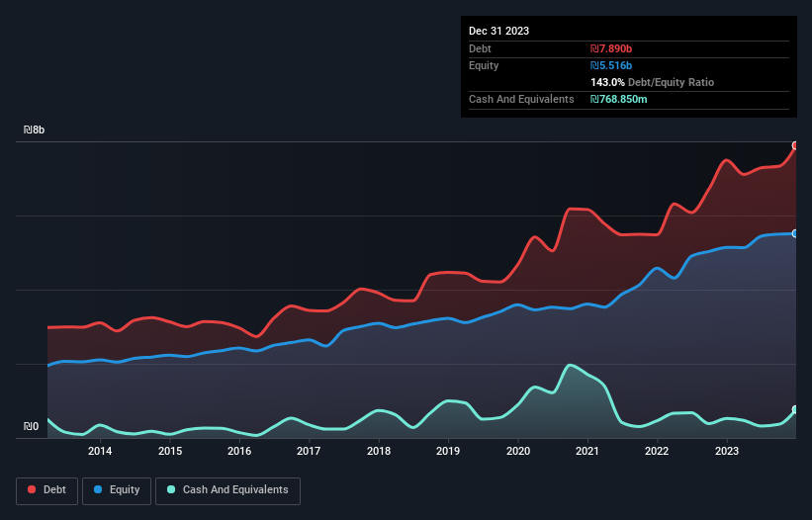812x520 pixels.
Task: Click the ₪5.516b Equity value in tooltip
Action: (611, 65)
